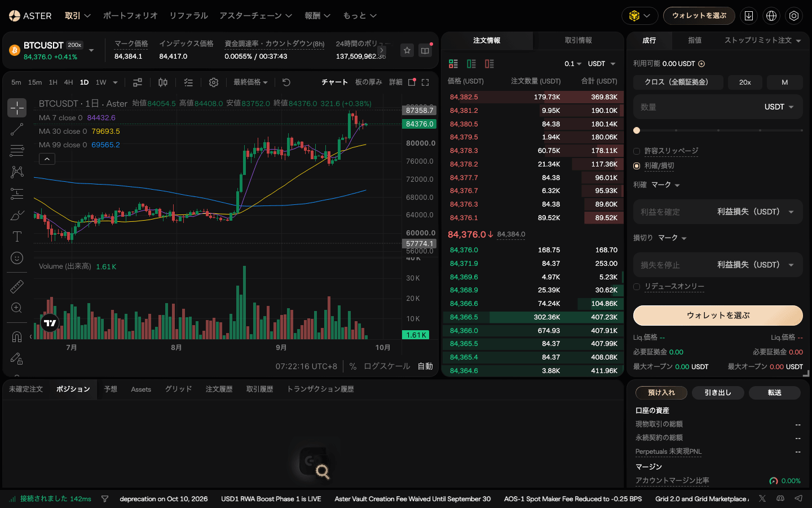Open the 注文履歴 tab
The image size is (812, 508).
point(219,389)
